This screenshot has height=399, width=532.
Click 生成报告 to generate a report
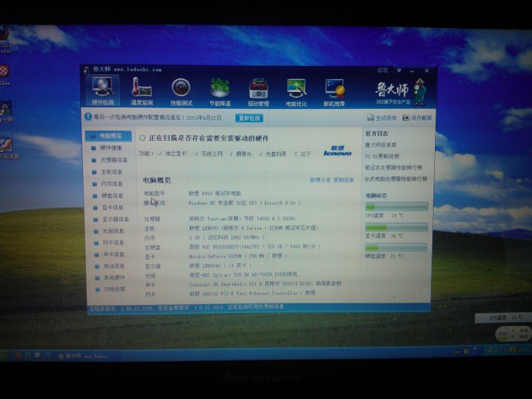coord(382,118)
